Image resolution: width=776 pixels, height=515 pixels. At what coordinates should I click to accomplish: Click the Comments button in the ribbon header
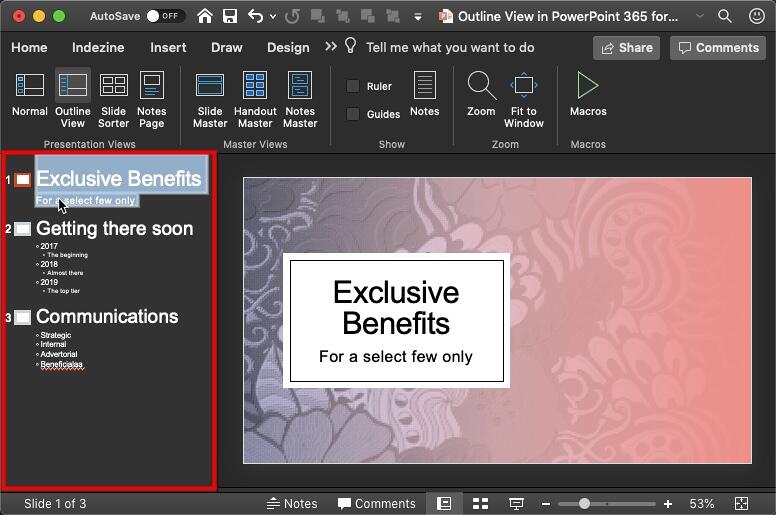718,48
